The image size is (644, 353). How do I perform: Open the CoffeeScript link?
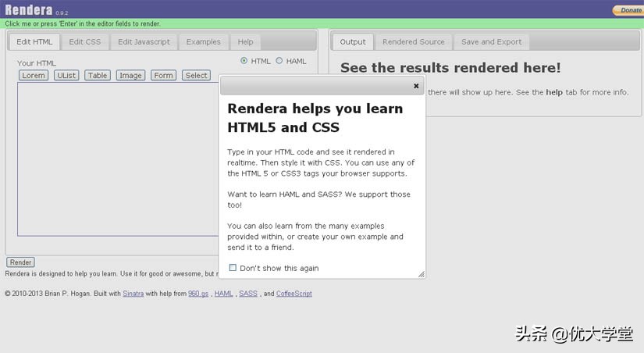click(x=294, y=294)
